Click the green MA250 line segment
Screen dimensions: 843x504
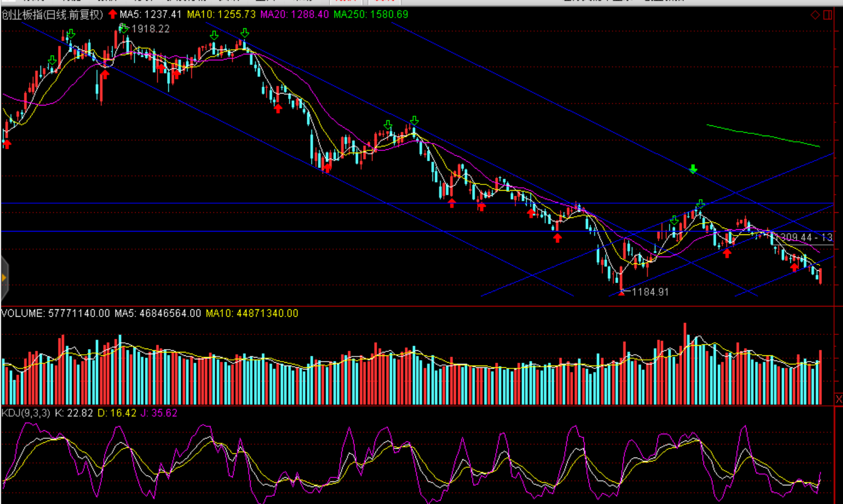click(762, 136)
